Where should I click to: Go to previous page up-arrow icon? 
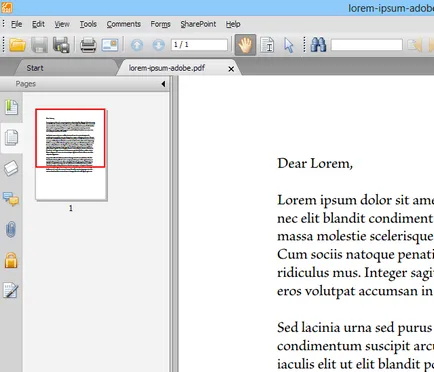(137, 45)
